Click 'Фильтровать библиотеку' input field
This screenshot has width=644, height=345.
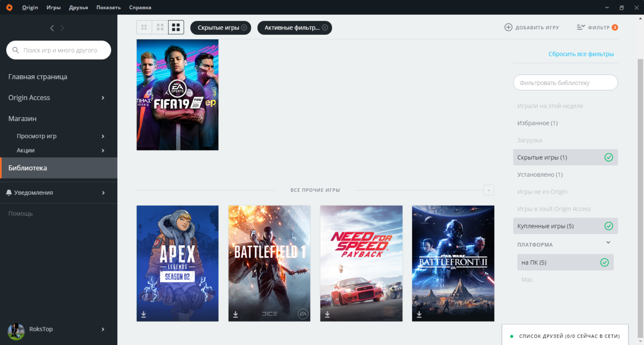(566, 82)
